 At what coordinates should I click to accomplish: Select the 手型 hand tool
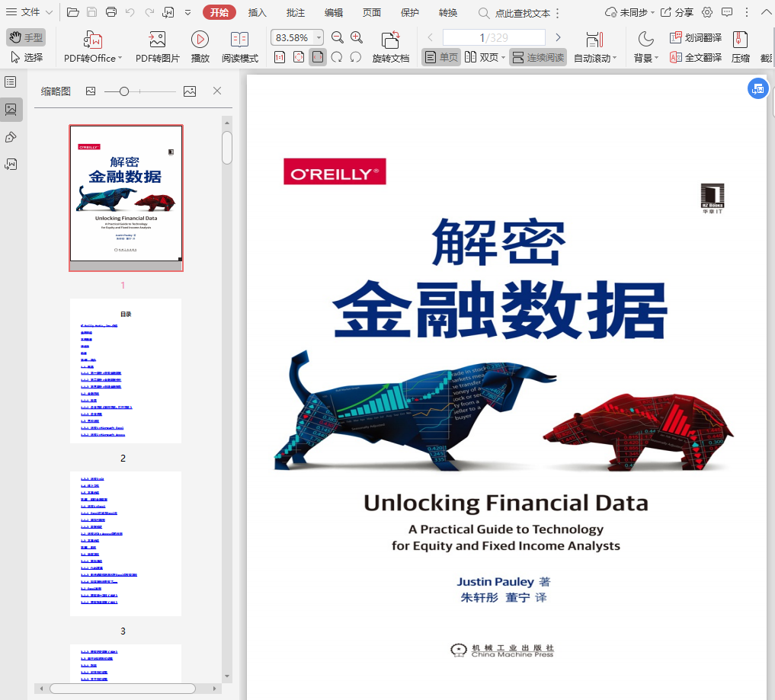coord(26,37)
